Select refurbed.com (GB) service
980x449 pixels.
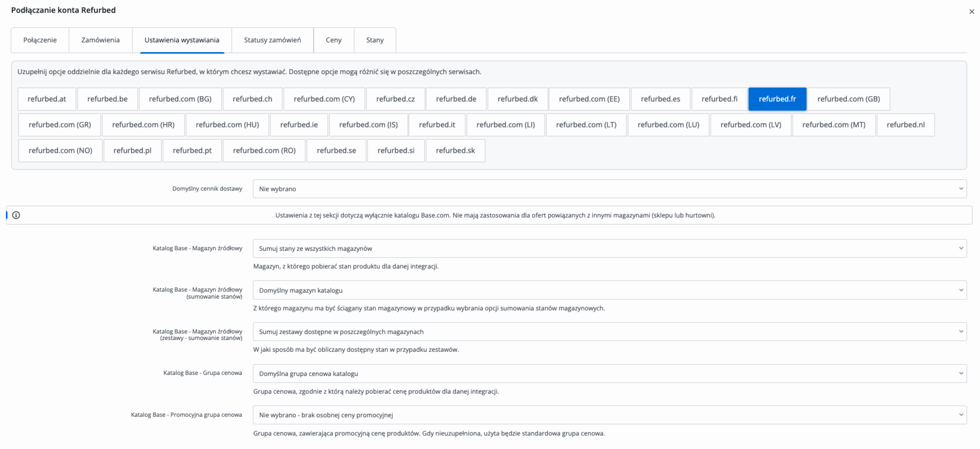click(x=848, y=99)
